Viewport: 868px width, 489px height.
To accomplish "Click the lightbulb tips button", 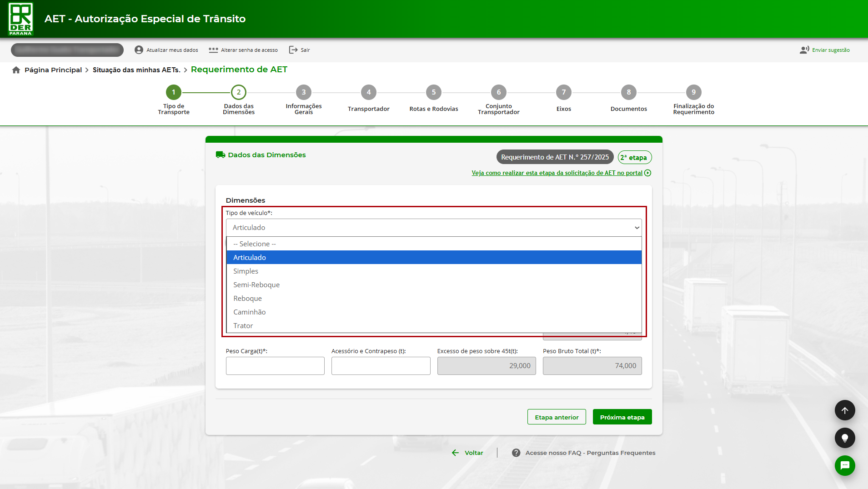I will coord(845,438).
